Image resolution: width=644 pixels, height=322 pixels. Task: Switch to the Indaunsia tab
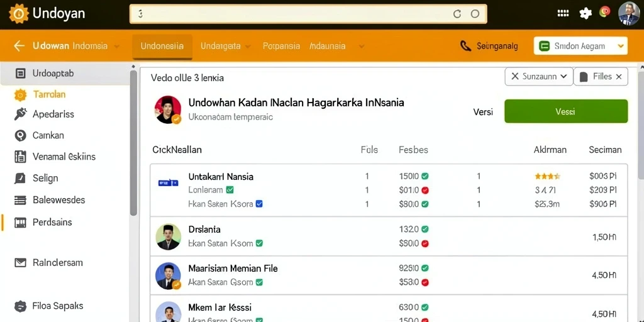tap(327, 46)
